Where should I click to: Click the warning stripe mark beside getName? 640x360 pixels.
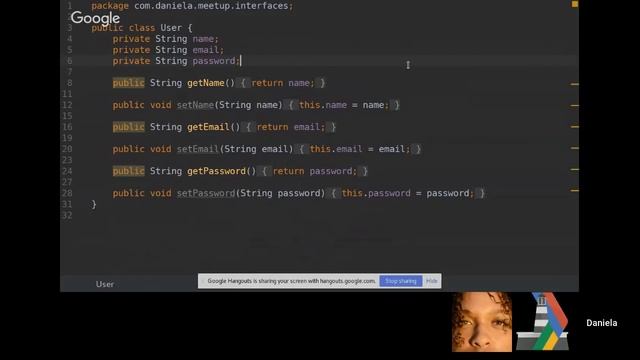pyautogui.click(x=575, y=84)
